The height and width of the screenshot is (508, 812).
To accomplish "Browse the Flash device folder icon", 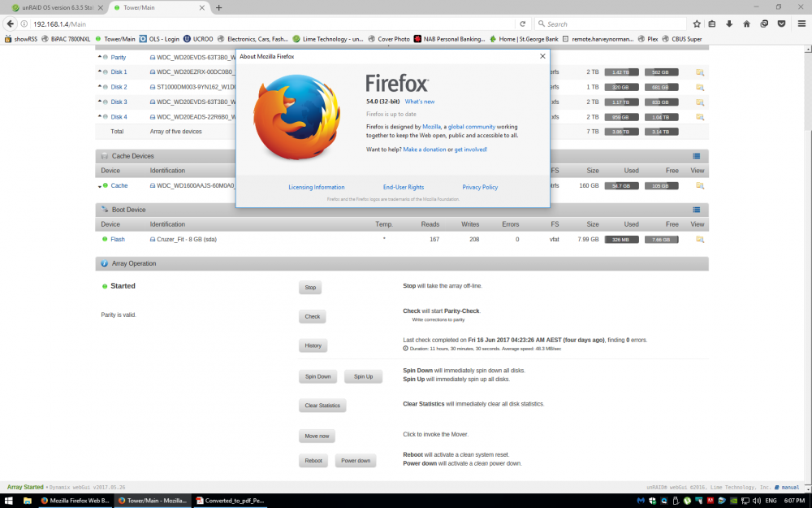I will pyautogui.click(x=700, y=240).
